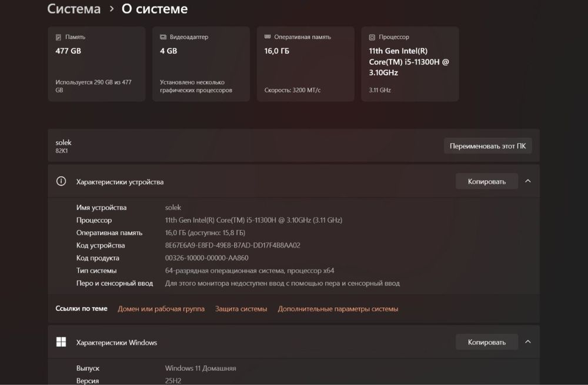Click the Видеоадаптер card icon
The height and width of the screenshot is (385, 588).
(163, 37)
